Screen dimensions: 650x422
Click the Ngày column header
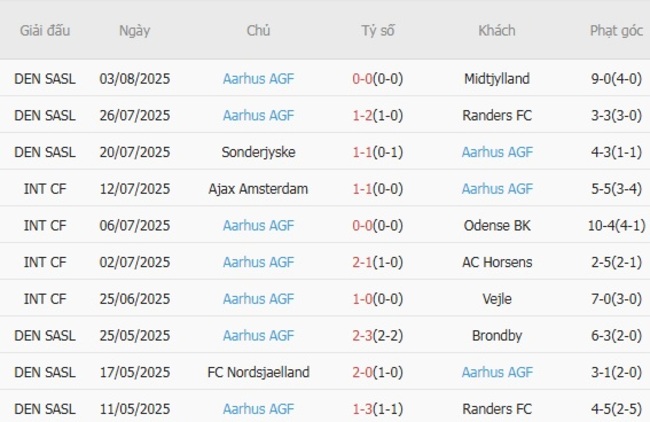[135, 31]
